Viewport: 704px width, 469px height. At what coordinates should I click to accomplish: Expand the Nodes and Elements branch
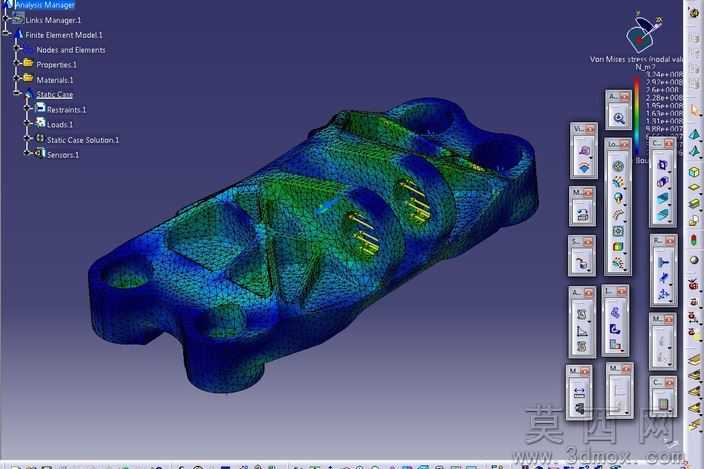point(17,48)
